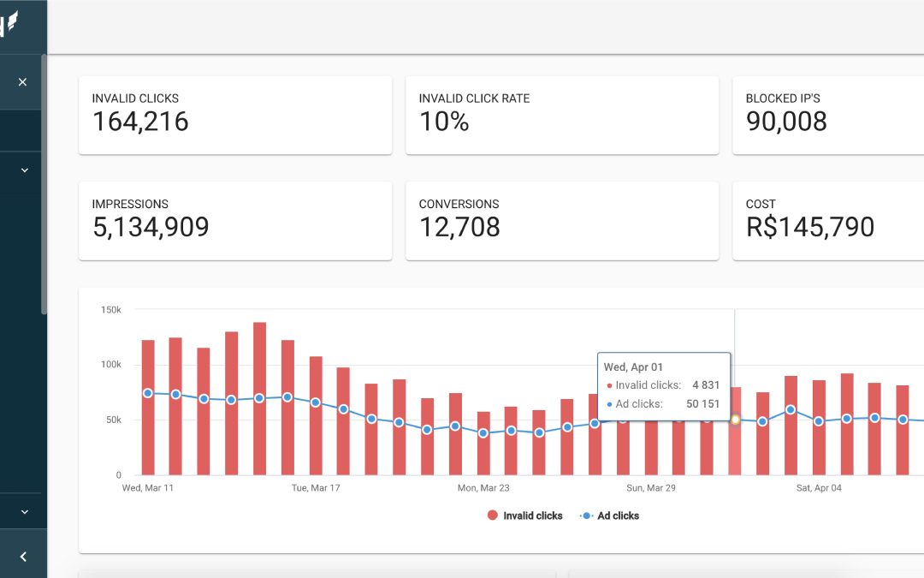Click the red Invalid clicks legend dot
The height and width of the screenshot is (578, 924).
tap(493, 515)
